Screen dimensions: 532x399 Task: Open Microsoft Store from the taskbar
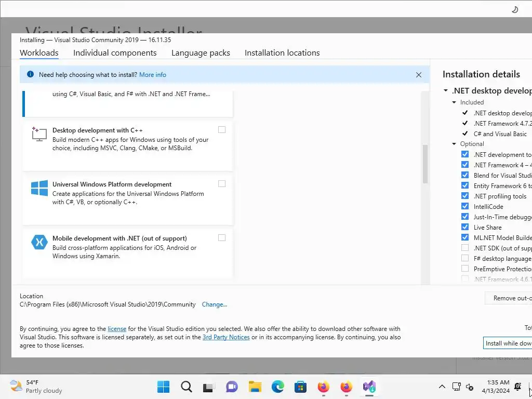300,387
